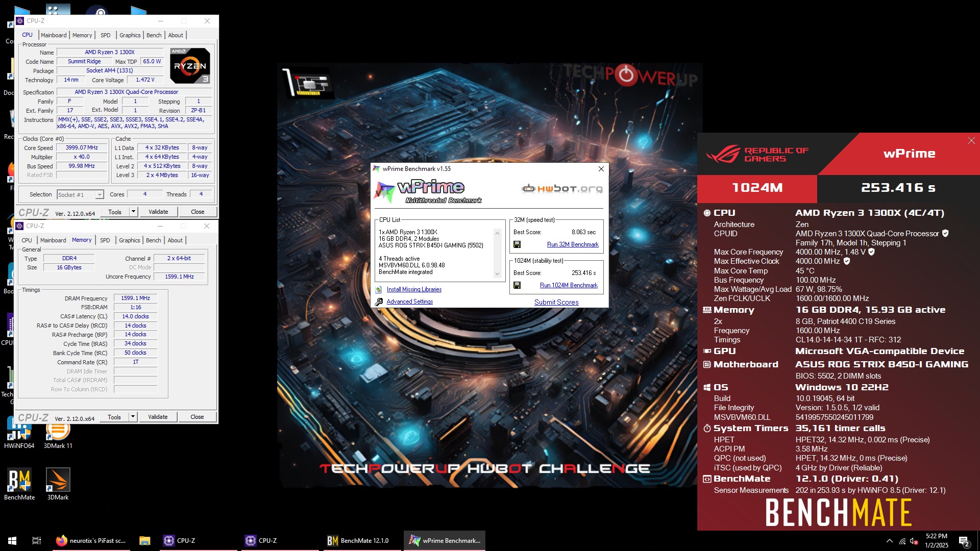Open the volume icon in the system tray
980x551 pixels.
click(x=914, y=541)
